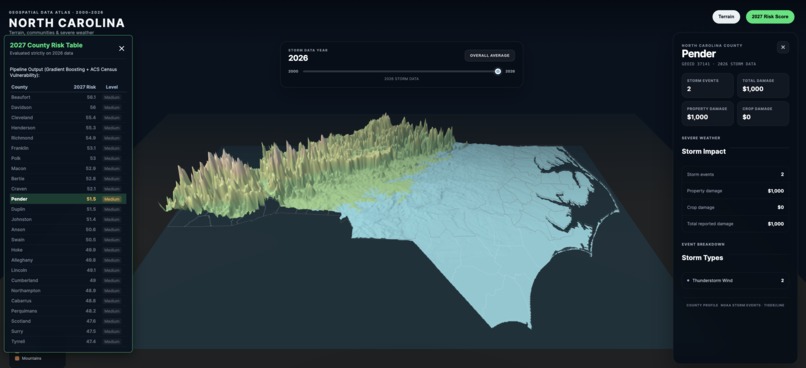Select the Cumberland county row
Screen dimensions: 806x368
(x=68, y=281)
